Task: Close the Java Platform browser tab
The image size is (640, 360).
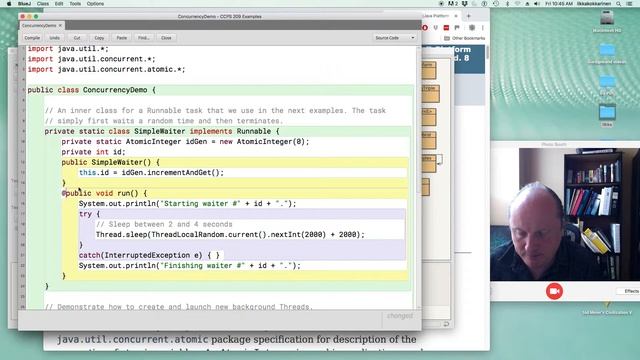Action: [456, 16]
